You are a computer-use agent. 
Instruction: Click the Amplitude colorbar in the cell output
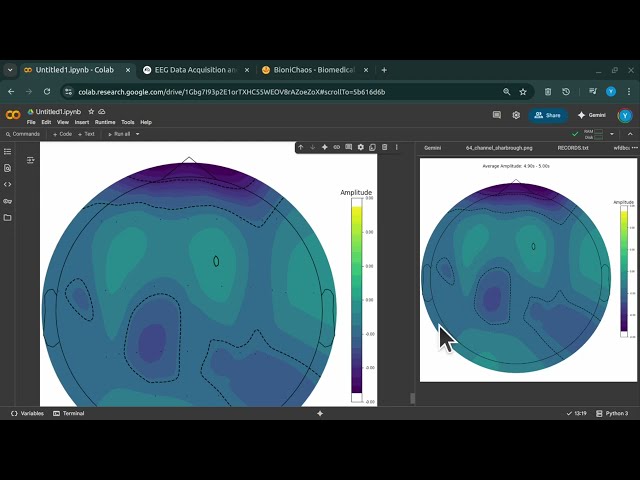point(357,300)
